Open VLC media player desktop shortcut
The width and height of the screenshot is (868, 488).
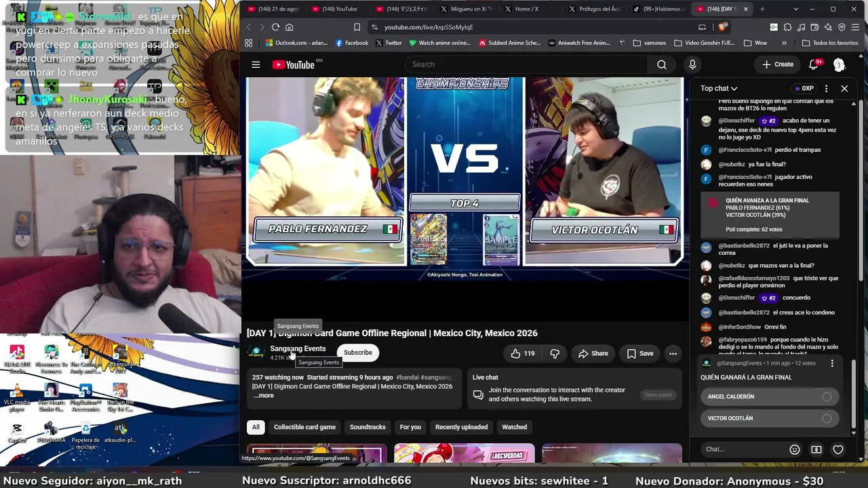[x=17, y=398]
